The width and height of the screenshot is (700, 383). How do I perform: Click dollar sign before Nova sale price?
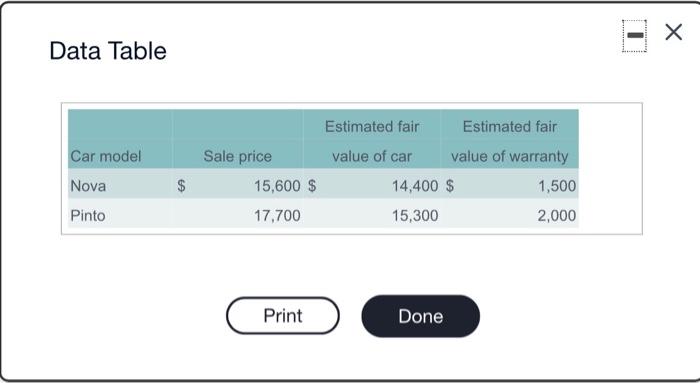(x=181, y=186)
